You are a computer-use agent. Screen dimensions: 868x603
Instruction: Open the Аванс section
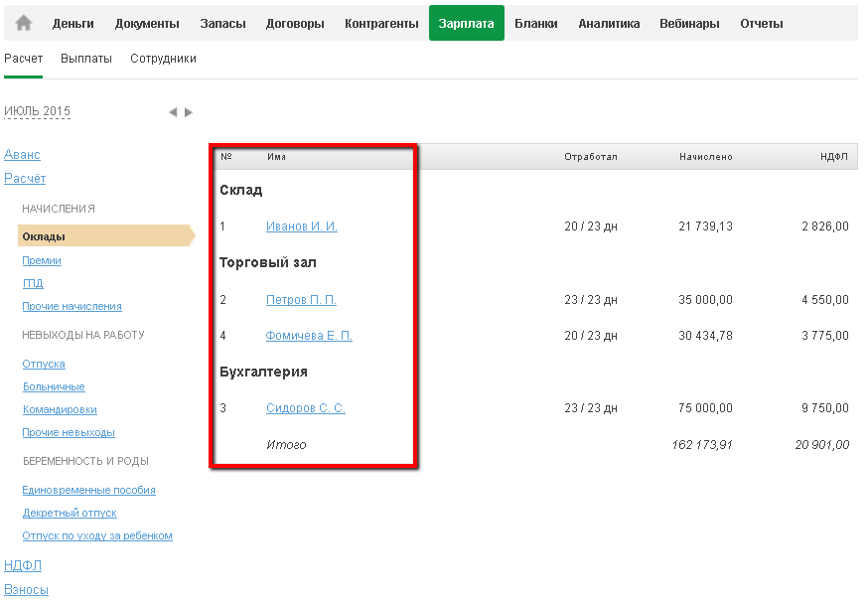pos(22,155)
